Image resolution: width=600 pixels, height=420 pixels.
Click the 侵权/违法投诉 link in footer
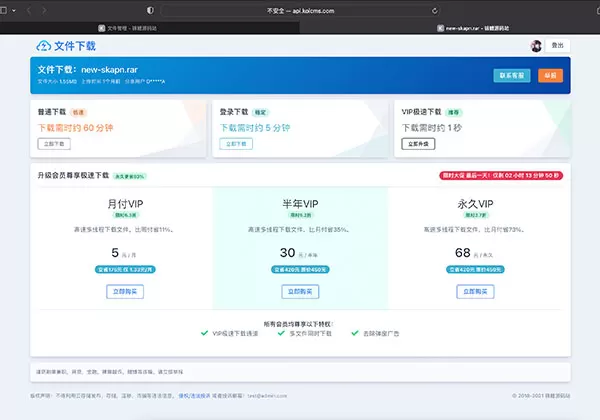194,396
